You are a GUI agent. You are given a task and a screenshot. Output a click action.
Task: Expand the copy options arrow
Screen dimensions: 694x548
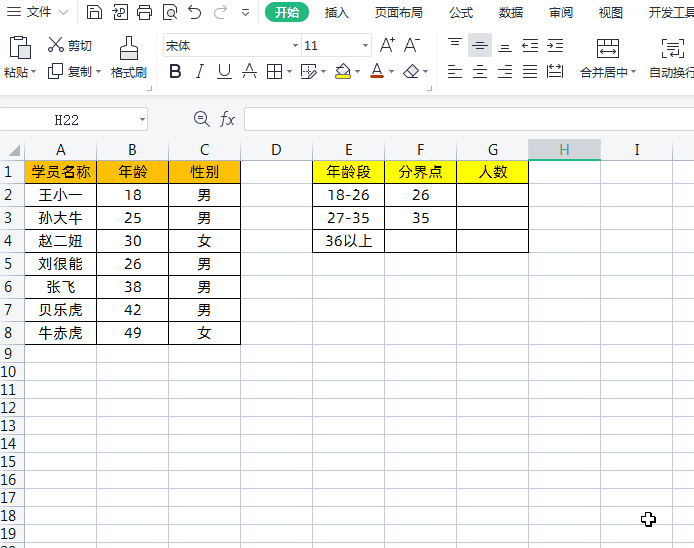[98, 72]
